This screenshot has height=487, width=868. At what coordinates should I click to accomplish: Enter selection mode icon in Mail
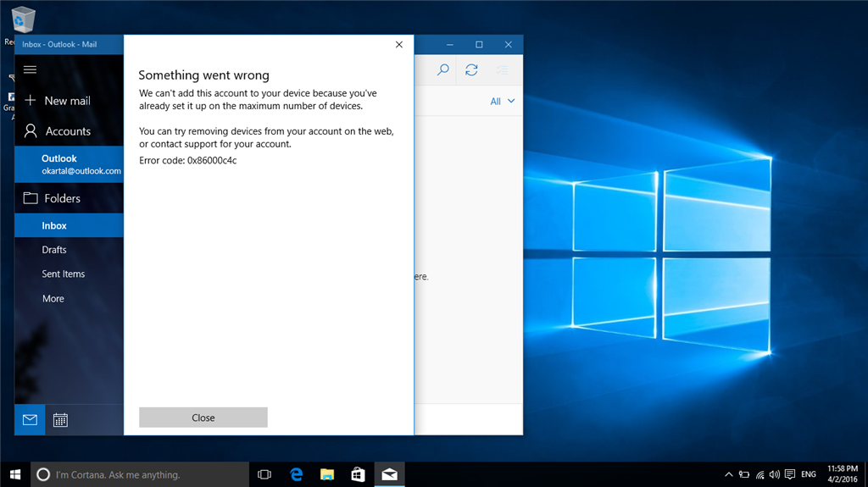pos(502,69)
